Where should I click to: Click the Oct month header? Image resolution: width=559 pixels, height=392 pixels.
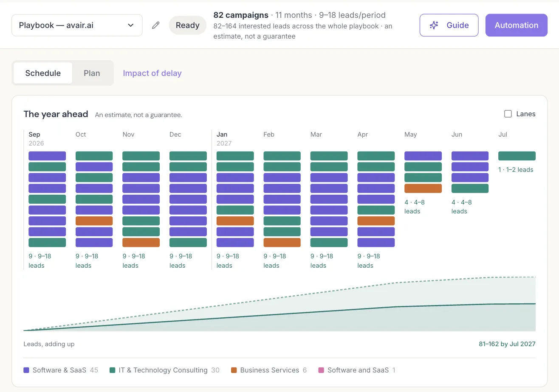(81, 134)
